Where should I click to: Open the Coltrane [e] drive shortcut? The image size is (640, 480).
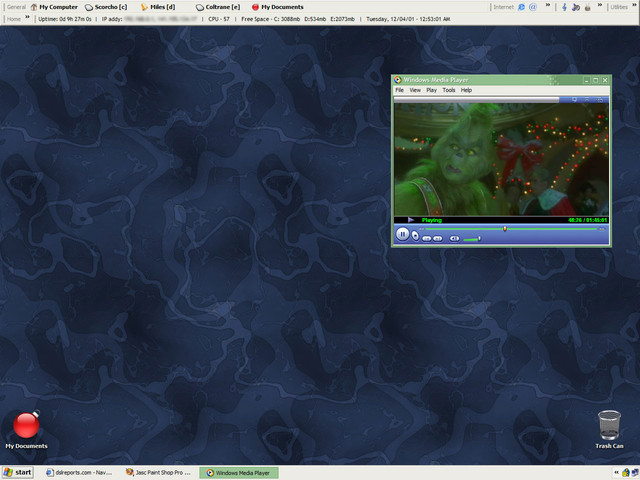pos(218,7)
